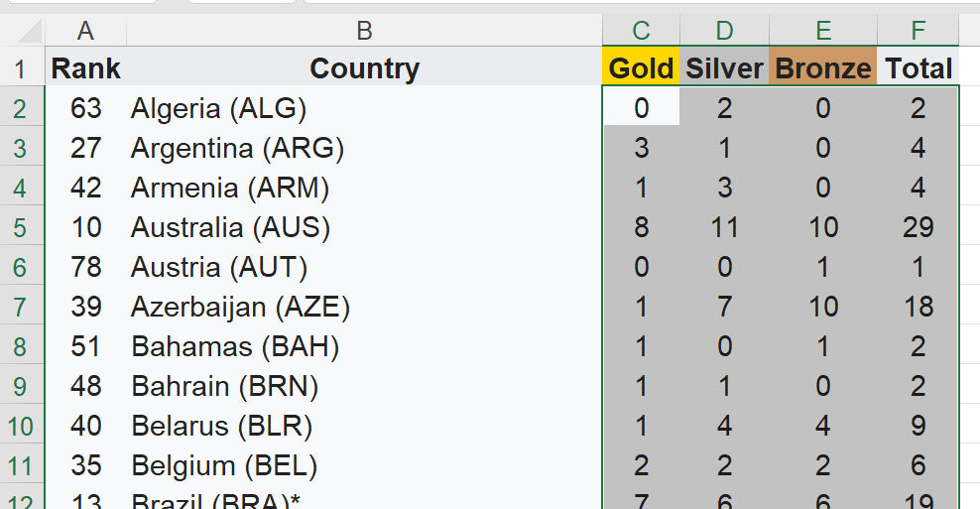Click the Total header cell
The image size is (980, 509).
[919, 66]
